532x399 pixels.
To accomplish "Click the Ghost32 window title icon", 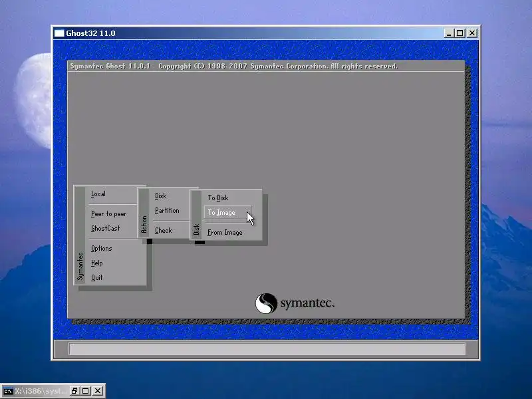I will (x=59, y=33).
